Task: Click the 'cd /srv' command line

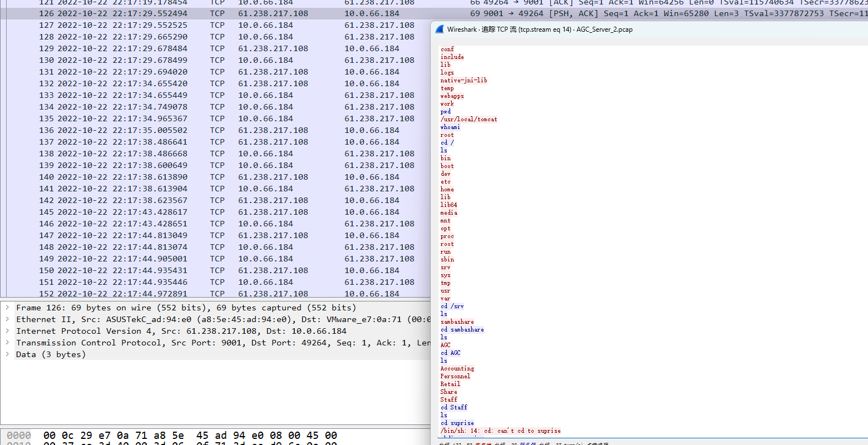Action: (x=452, y=306)
